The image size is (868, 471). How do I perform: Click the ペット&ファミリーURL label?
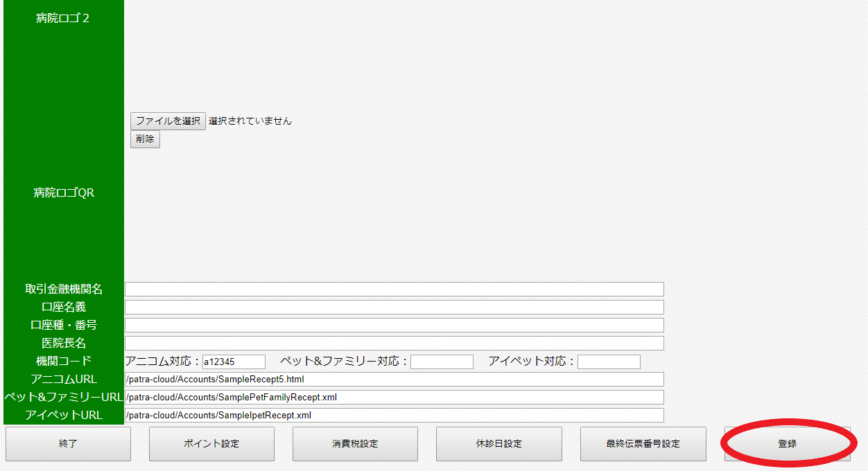pyautogui.click(x=64, y=397)
